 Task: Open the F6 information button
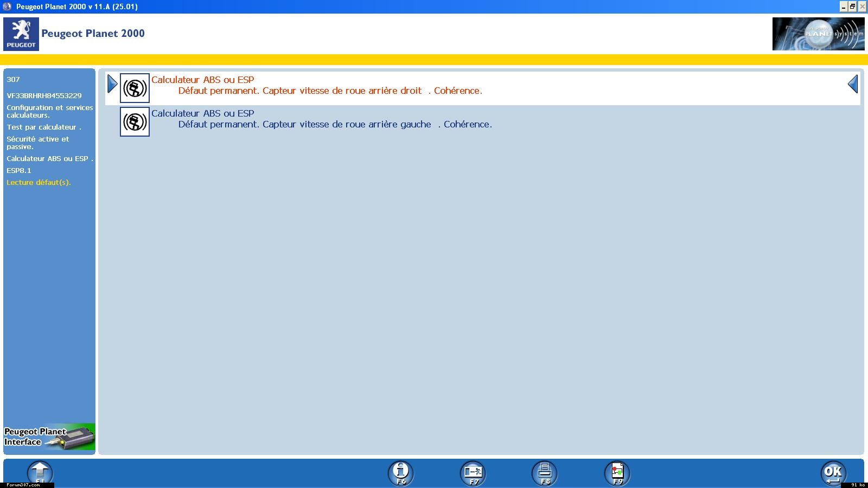tap(401, 473)
